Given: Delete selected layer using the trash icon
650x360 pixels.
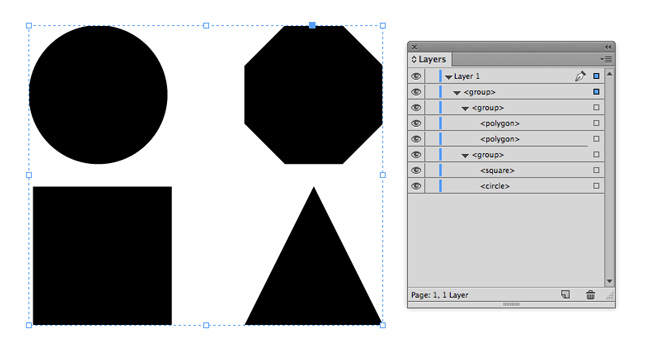Looking at the screenshot, I should coord(590,295).
